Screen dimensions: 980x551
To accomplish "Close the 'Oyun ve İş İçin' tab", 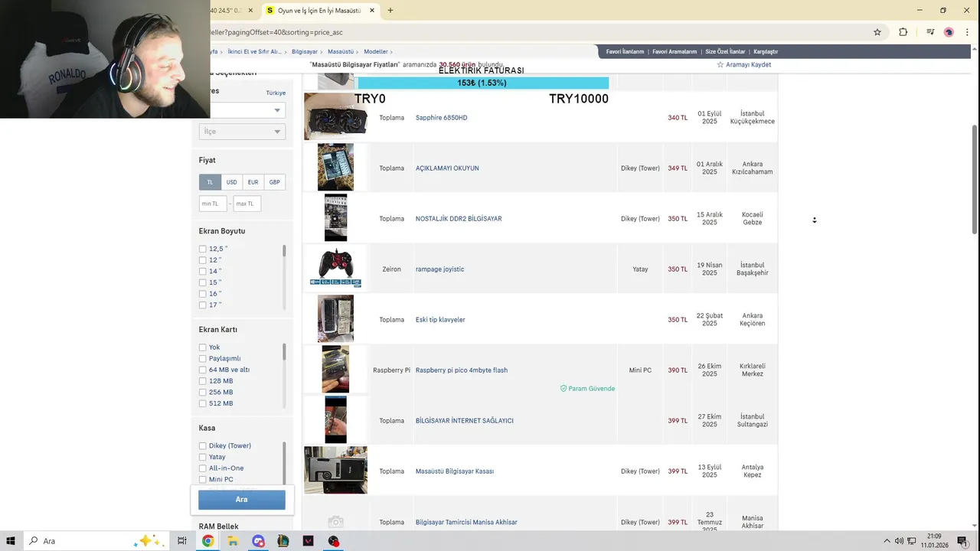I will coord(372,11).
